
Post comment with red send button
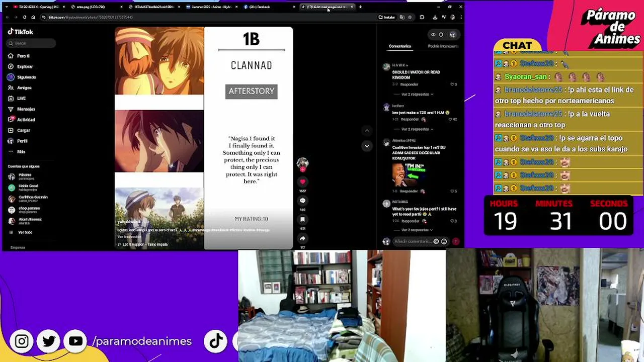pos(456,241)
